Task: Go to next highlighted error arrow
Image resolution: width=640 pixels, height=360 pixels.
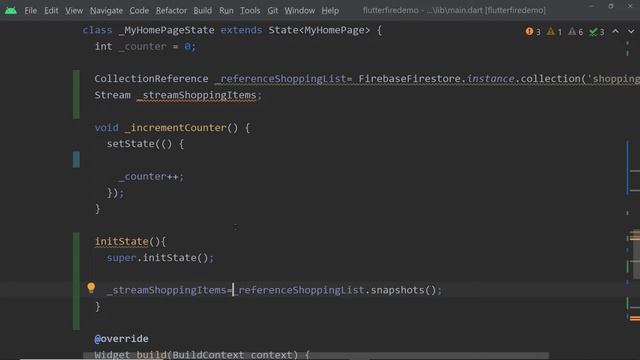Action: coord(631,31)
